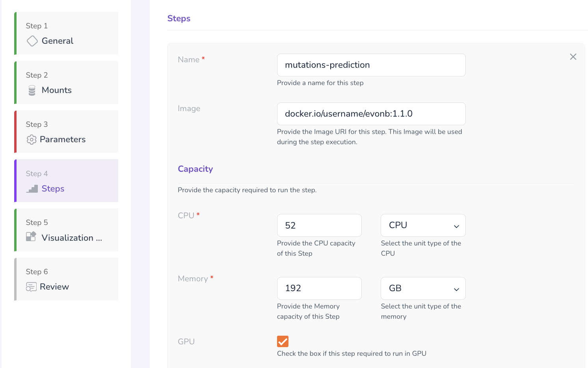The width and height of the screenshot is (588, 368).
Task: Click the Image URI input field
Action: [x=371, y=114]
